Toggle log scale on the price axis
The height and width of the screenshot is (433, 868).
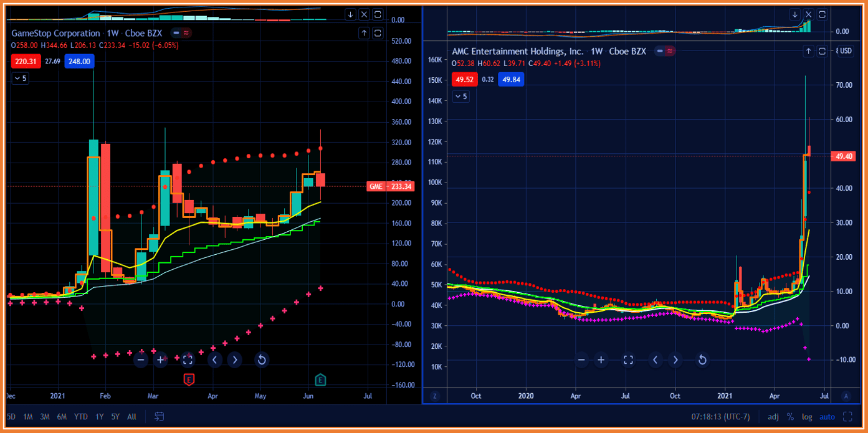[807, 417]
